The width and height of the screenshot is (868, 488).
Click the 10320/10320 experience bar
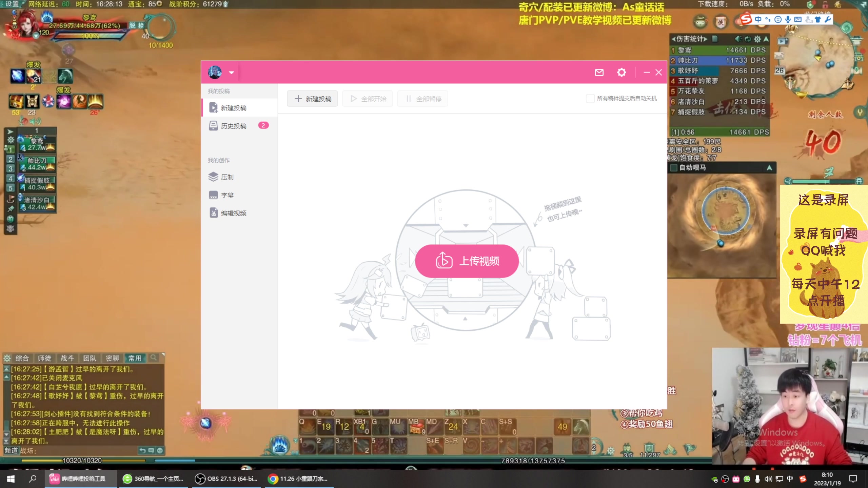click(x=83, y=461)
